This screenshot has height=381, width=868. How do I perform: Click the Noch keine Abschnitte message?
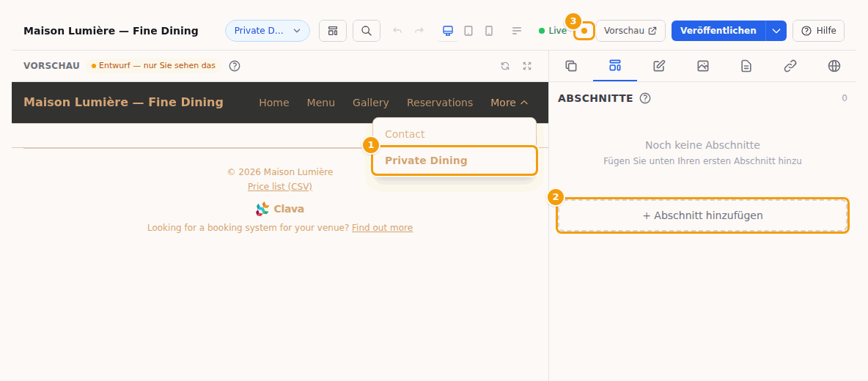coord(702,145)
